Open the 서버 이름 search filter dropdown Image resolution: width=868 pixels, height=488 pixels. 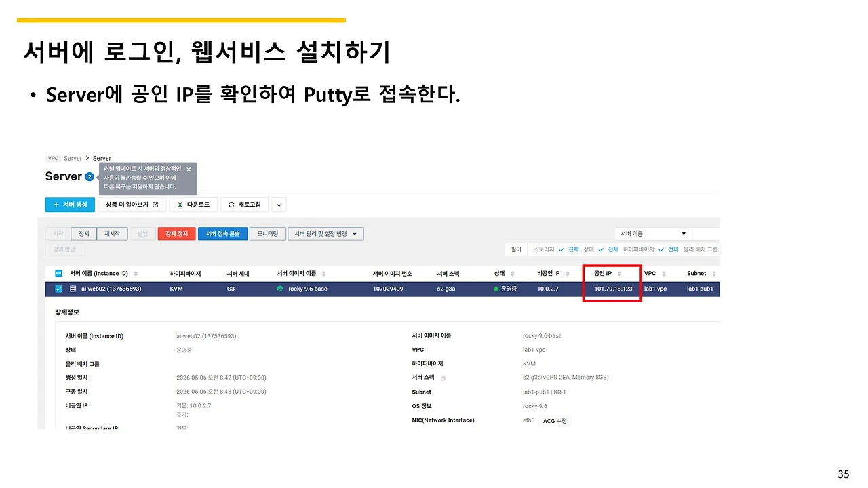(652, 234)
